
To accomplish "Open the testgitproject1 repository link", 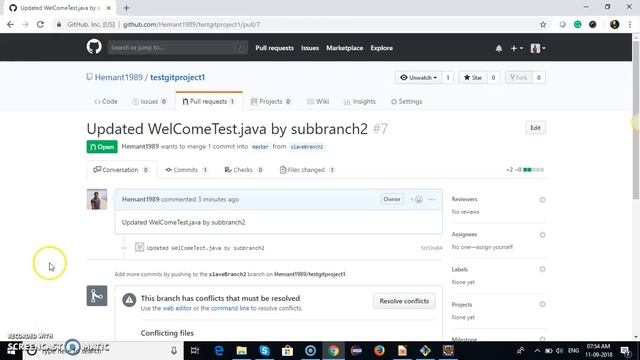I will 178,77.
